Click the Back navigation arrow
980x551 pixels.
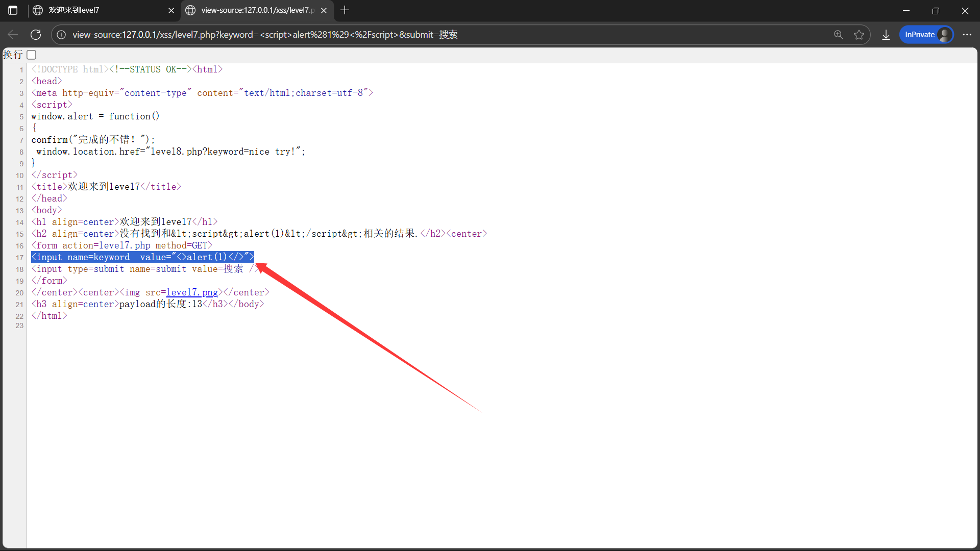13,35
